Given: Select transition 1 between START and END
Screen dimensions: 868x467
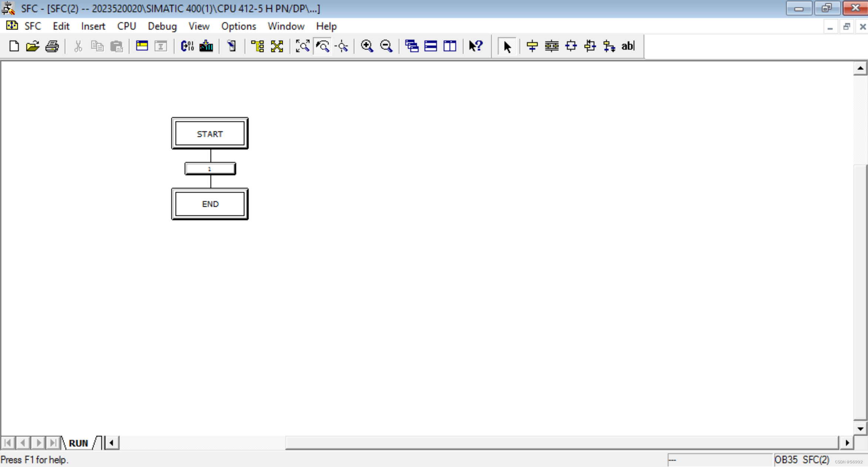Looking at the screenshot, I should point(210,168).
